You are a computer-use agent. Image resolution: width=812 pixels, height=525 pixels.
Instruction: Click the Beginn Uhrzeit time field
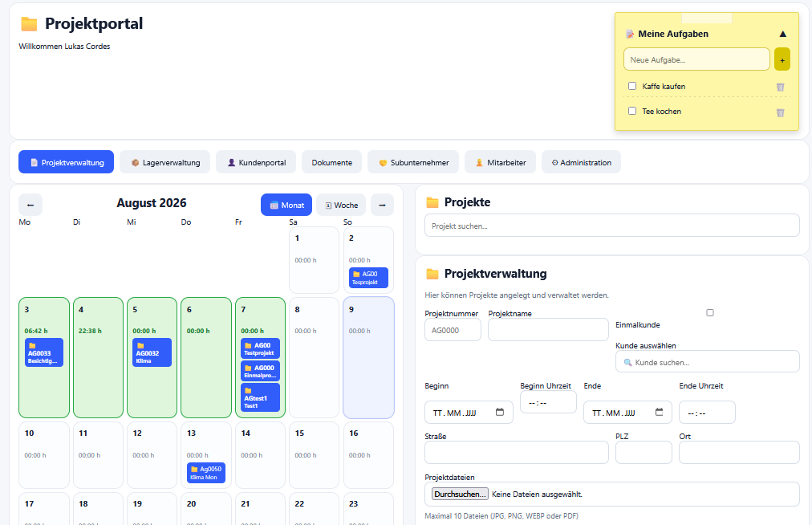tap(548, 402)
